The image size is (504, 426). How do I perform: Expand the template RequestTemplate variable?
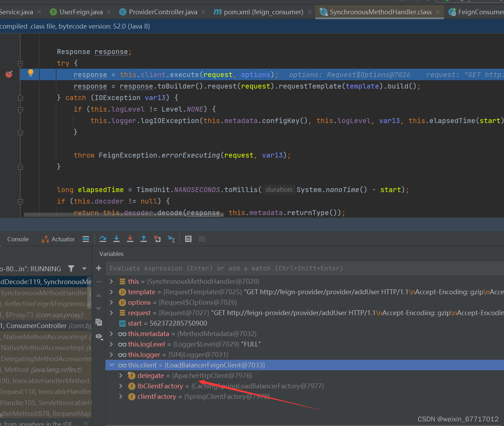pyautogui.click(x=112, y=292)
